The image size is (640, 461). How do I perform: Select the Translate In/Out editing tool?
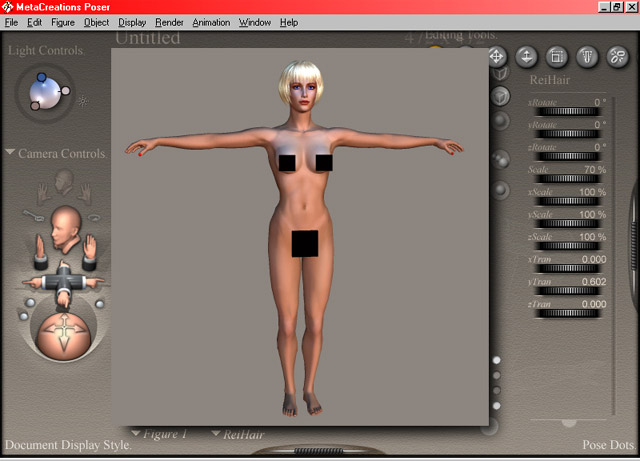click(x=527, y=57)
